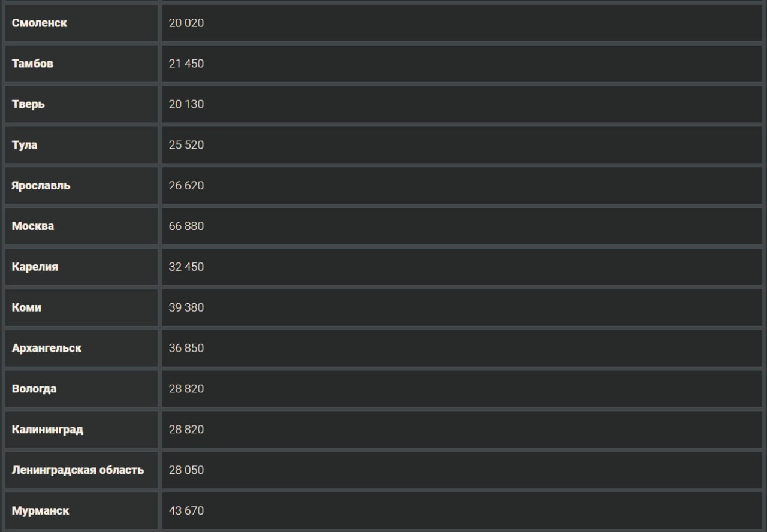Screen dimensions: 767x532
Task: Click the 43 670 value for Мурманск
Action: [186, 511]
